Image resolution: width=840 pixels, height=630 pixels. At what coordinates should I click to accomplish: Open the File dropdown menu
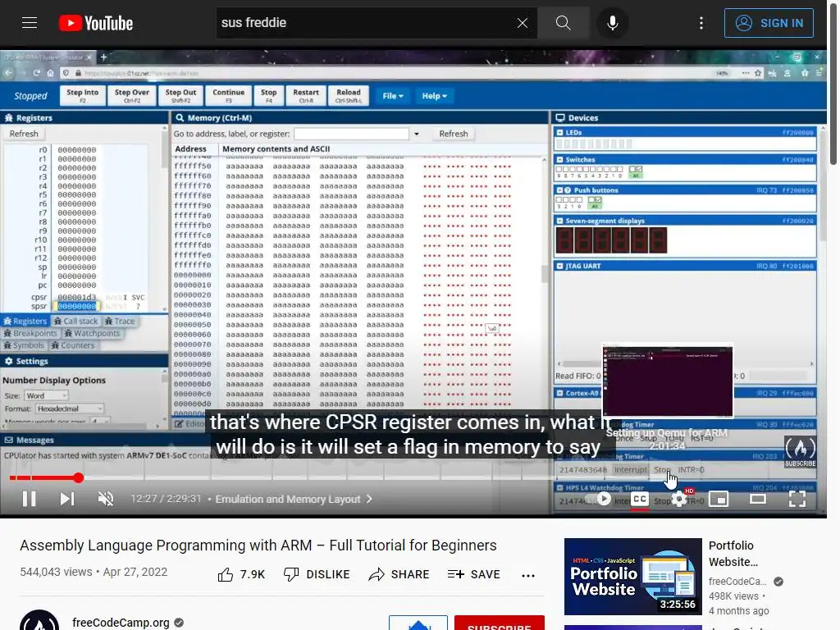click(393, 96)
